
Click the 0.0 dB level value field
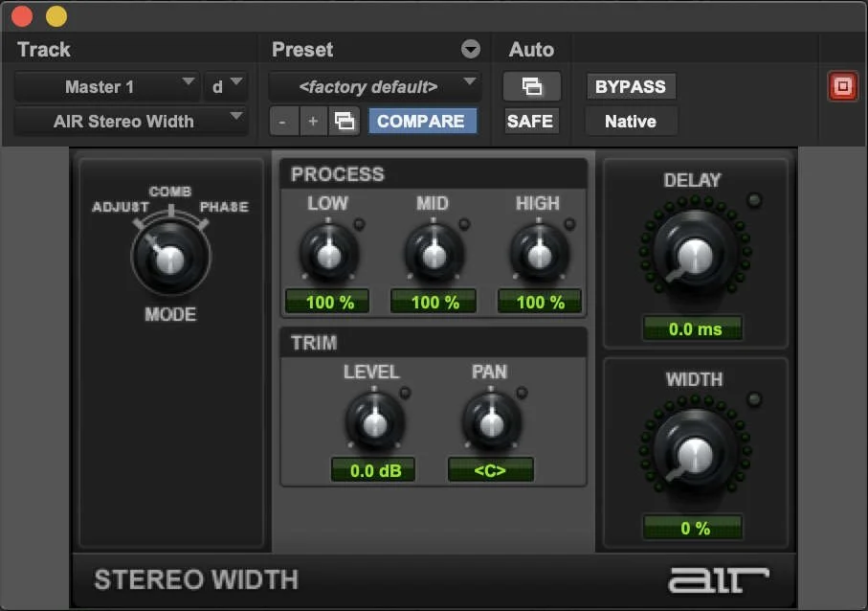[x=373, y=470]
